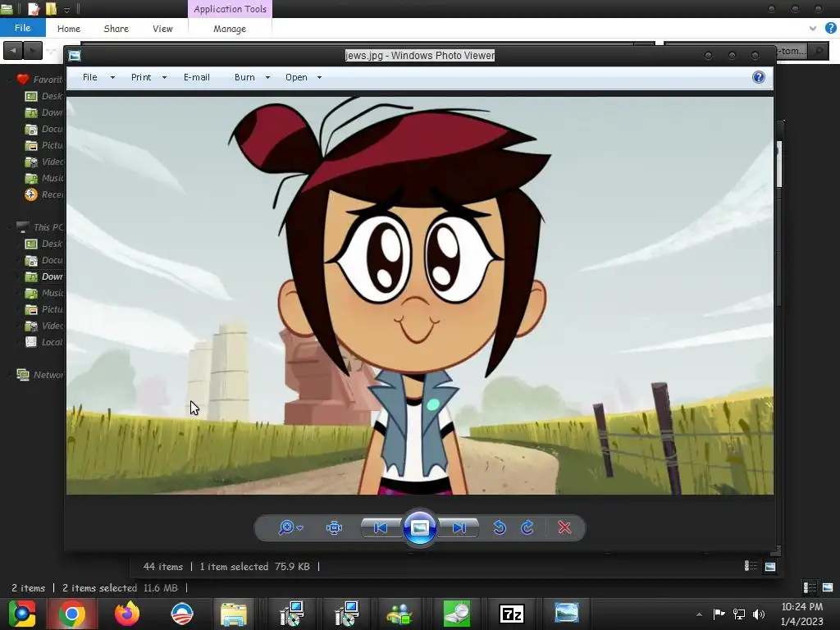Screen dimensions: 840x630
Task: Select Music under Favorites
Action: [x=44, y=178]
